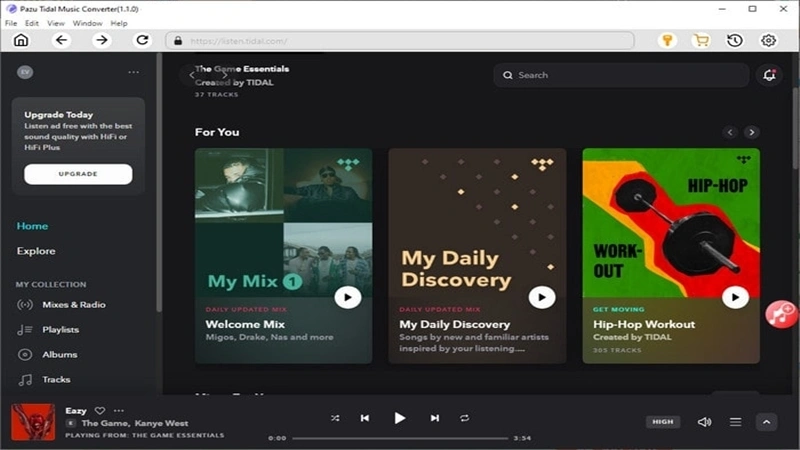Open the shopping cart icon
This screenshot has height=450, width=800.
[702, 40]
